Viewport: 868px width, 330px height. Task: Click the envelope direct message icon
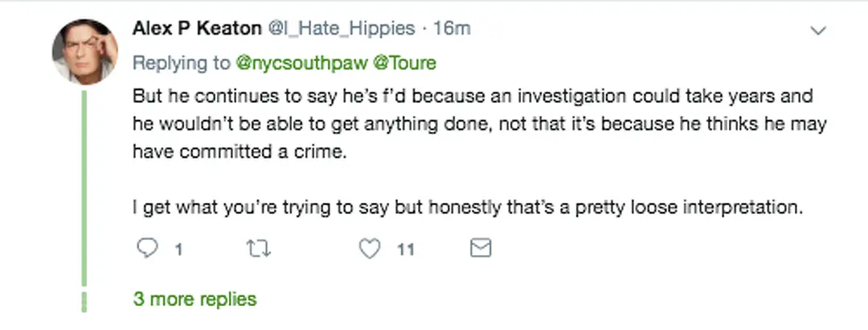click(x=480, y=250)
